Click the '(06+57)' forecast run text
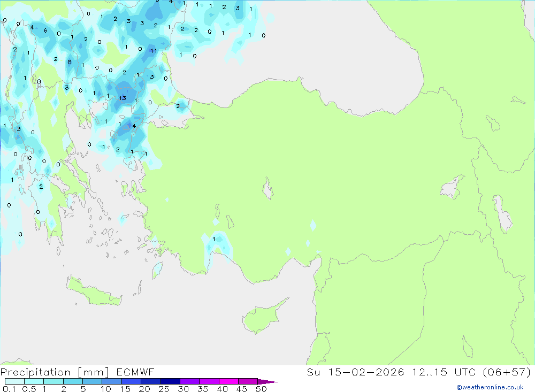The image size is (535, 392). point(507,372)
